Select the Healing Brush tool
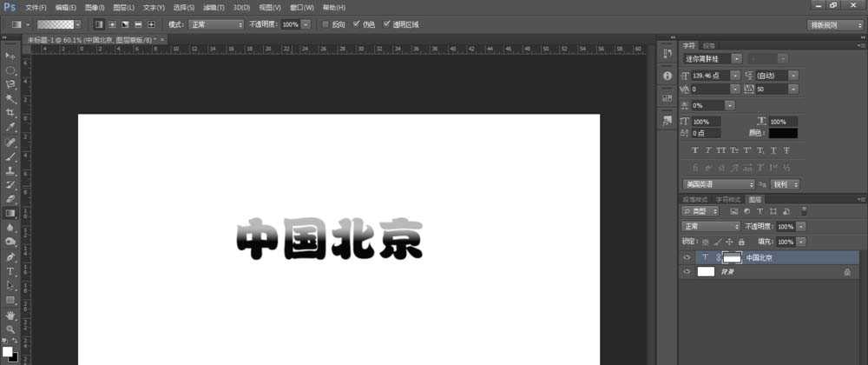This screenshot has height=365, width=868. pos(10,143)
